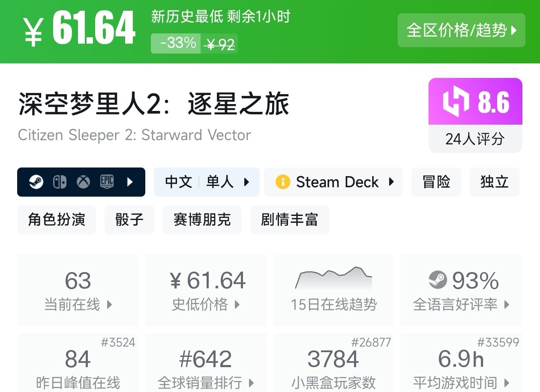Screen dimensions: 540x392
Task: Expand the 中文 单人 language options
Action: 207,182
